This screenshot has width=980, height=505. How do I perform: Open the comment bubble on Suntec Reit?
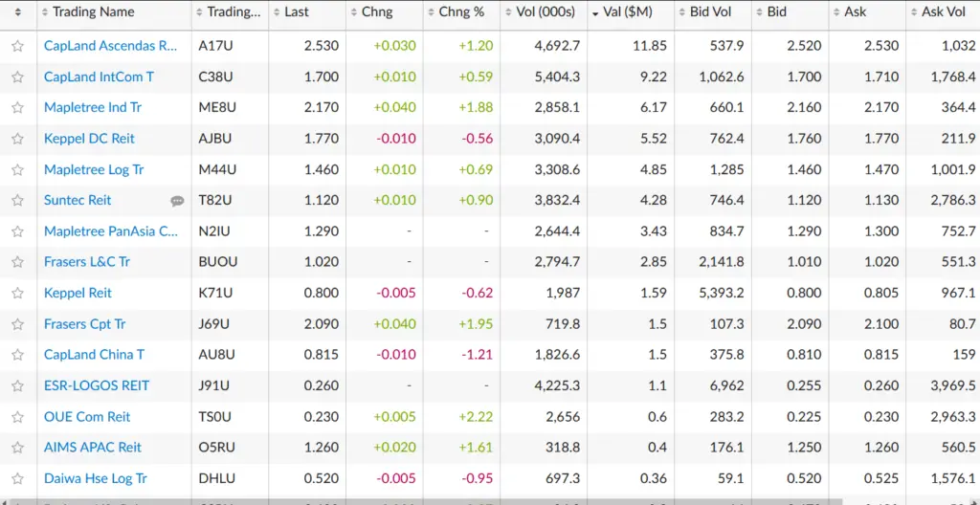(177, 201)
